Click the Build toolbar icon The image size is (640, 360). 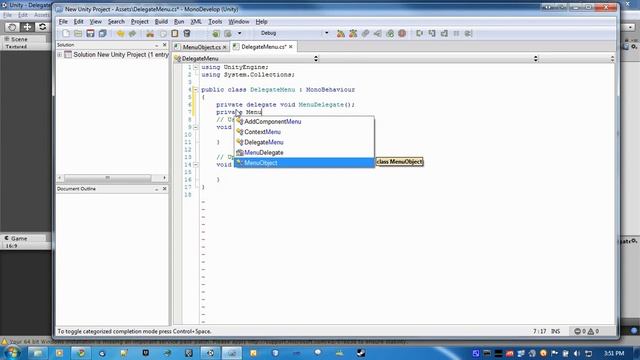coord(216,33)
